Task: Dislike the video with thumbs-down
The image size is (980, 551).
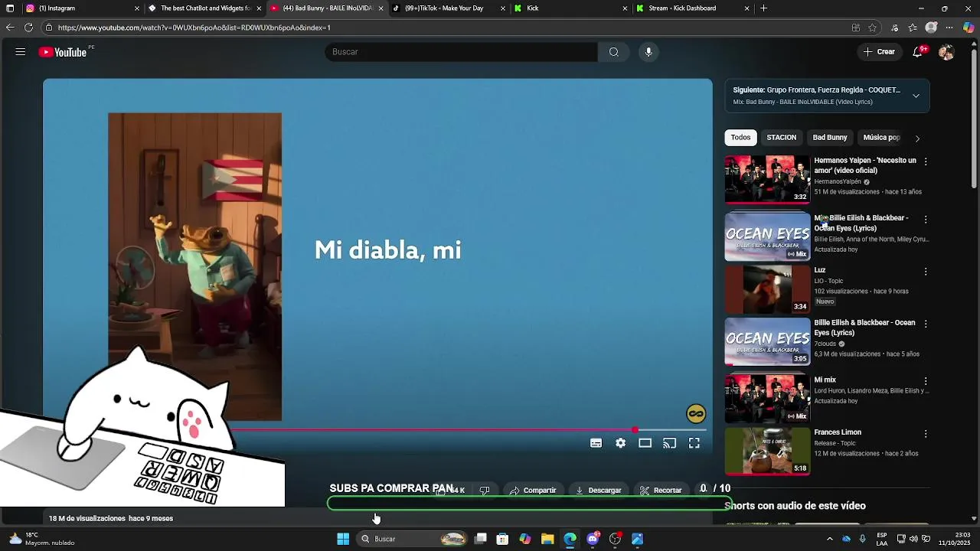Action: point(485,491)
